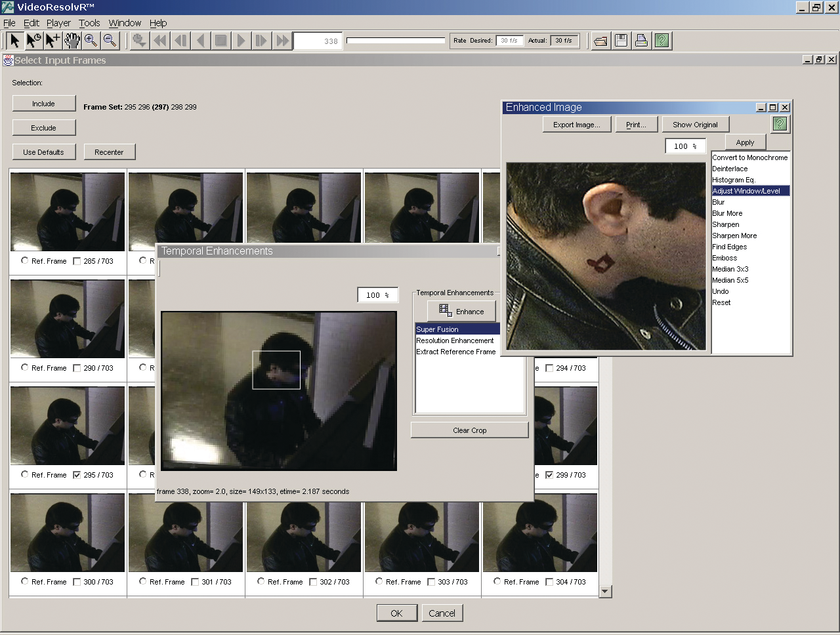Click the Clear Crop button

469,430
